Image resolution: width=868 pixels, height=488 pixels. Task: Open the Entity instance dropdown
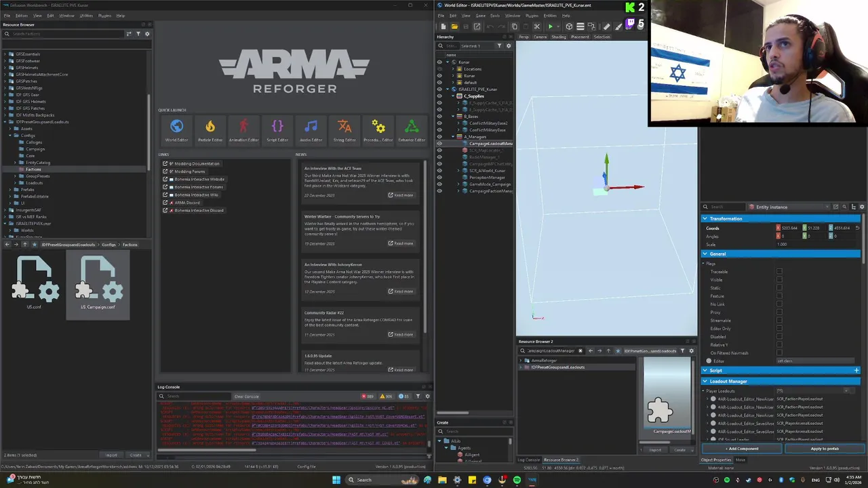tap(789, 207)
